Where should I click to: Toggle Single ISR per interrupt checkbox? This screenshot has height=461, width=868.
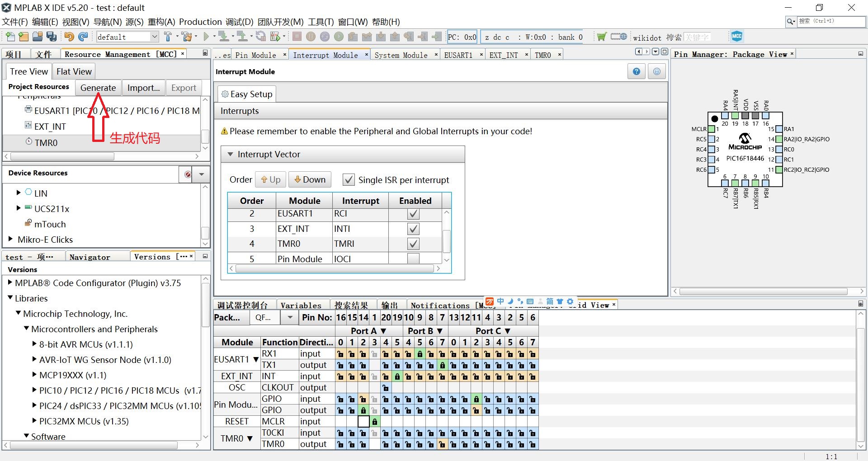click(349, 180)
